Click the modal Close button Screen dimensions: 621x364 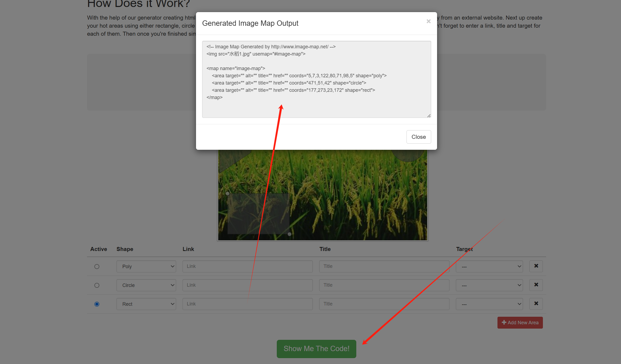click(x=419, y=137)
